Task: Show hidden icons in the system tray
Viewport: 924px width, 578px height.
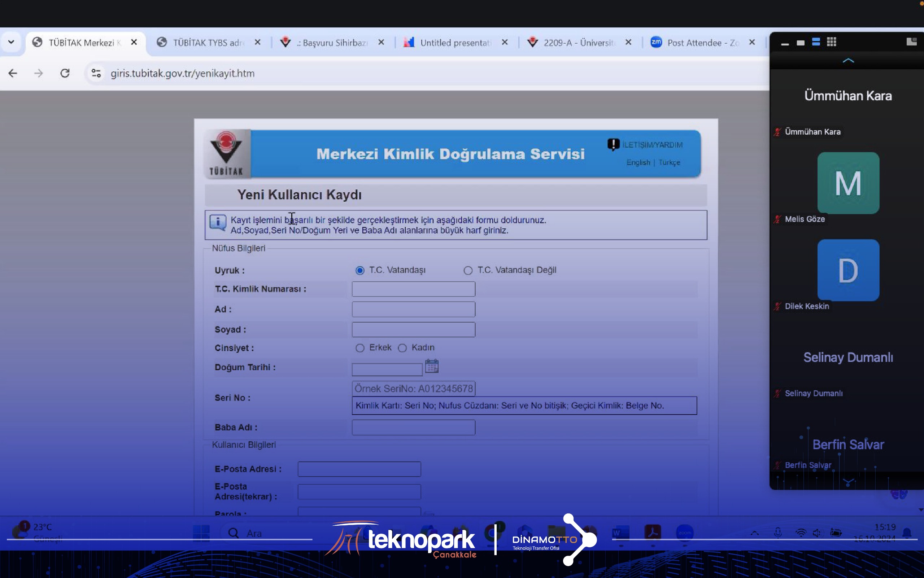Action: [x=755, y=533]
